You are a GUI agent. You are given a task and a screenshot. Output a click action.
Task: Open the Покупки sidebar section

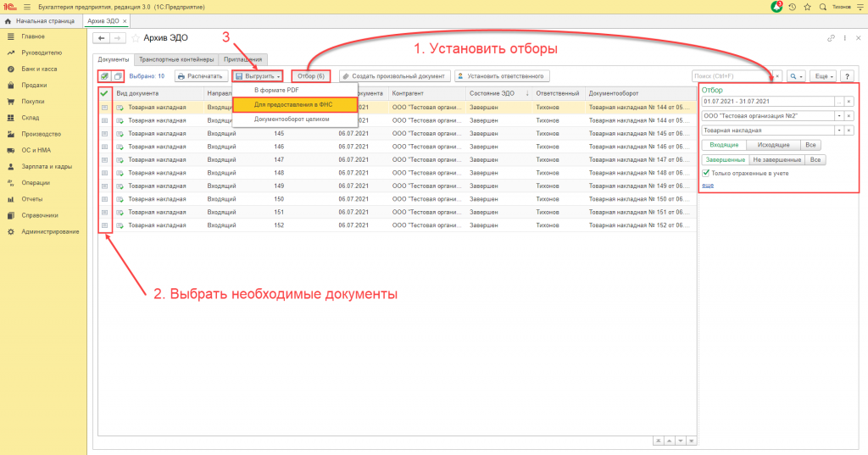tap(33, 102)
